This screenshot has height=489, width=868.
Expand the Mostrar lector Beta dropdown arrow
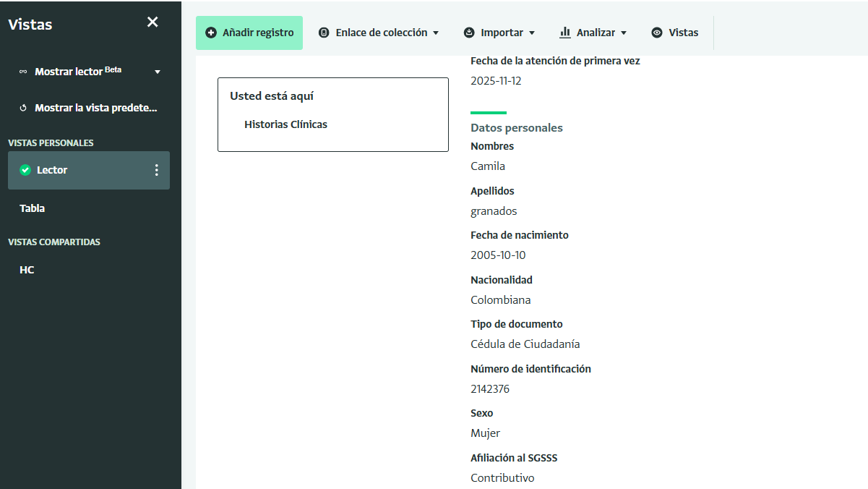(x=158, y=72)
